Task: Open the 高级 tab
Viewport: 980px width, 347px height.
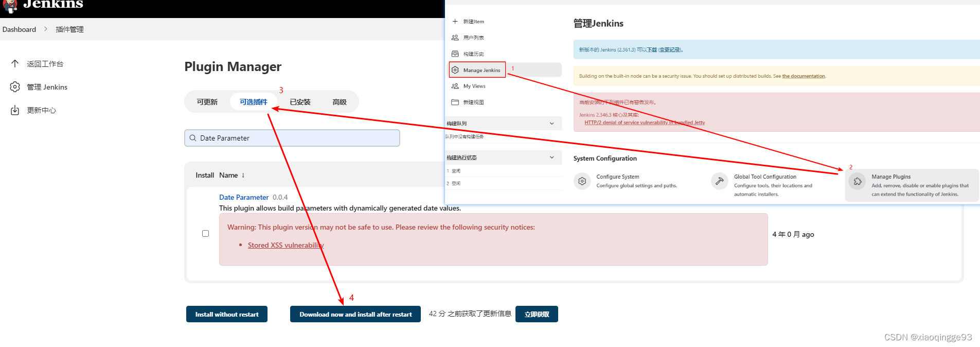Action: coord(340,102)
